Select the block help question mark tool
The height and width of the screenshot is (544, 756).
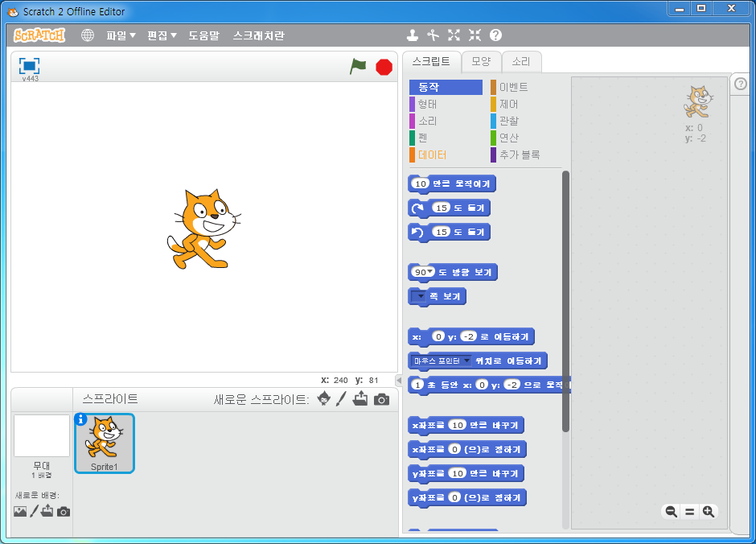click(495, 35)
